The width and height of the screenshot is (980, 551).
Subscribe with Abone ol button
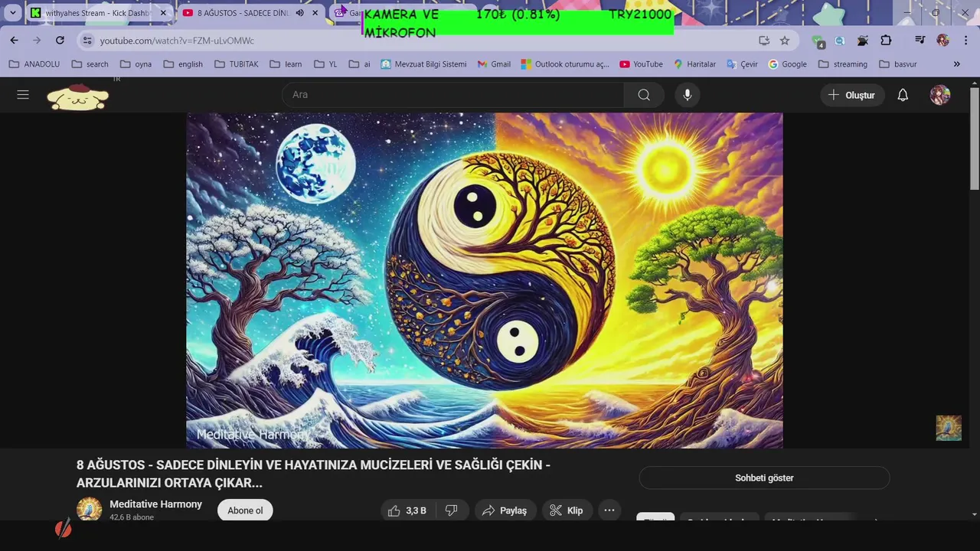tap(245, 510)
